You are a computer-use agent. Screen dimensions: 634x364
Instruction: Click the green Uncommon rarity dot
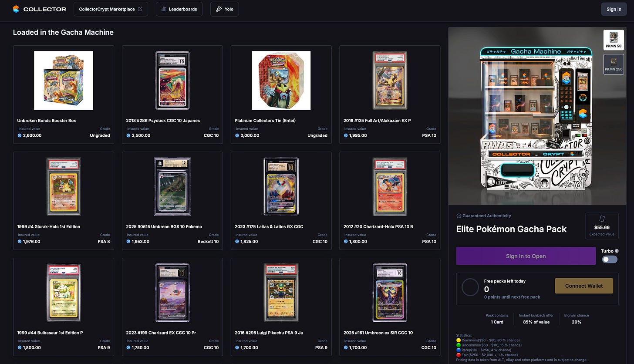click(x=459, y=345)
